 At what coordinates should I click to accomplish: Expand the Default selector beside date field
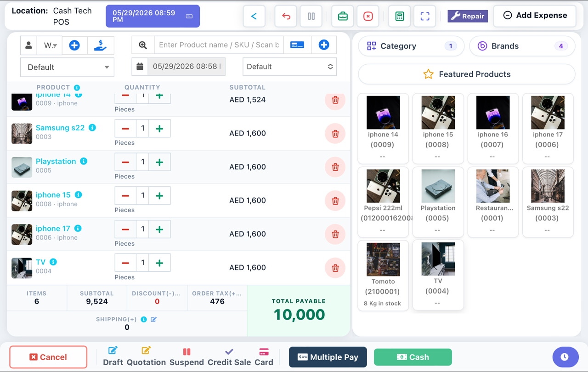pos(289,67)
